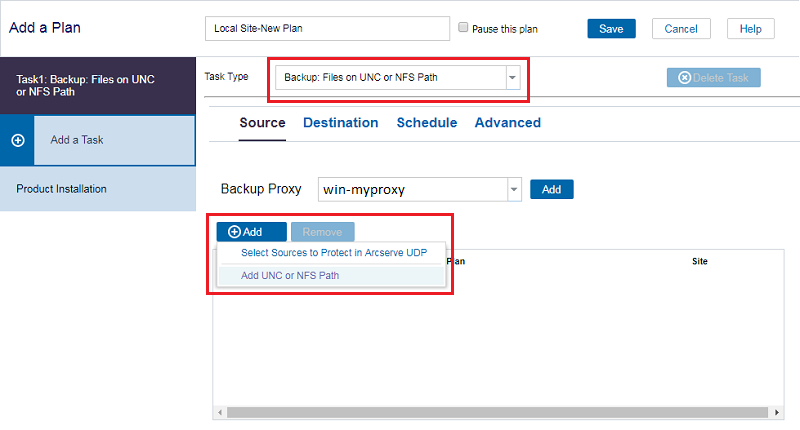800x430 pixels.
Task: Choose Select Sources to Protect in Arcserve UDP
Action: (x=332, y=253)
